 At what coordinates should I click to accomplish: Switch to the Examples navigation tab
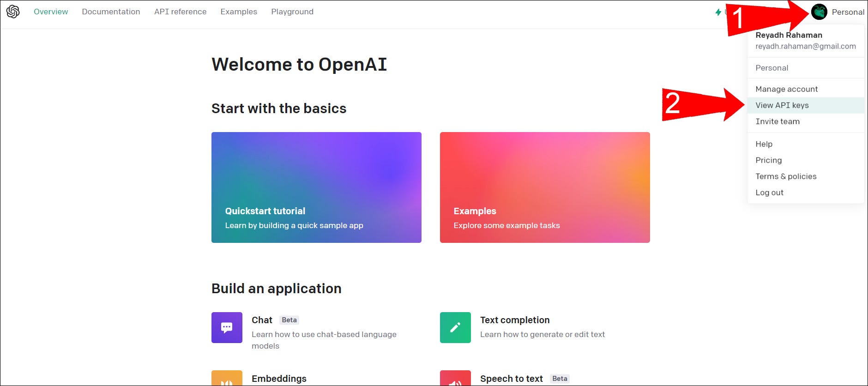click(239, 12)
